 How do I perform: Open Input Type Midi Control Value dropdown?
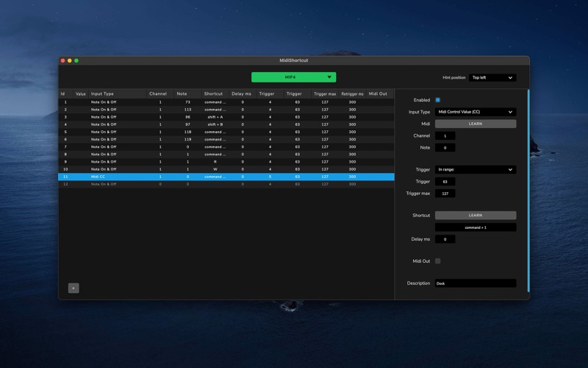[x=476, y=112]
